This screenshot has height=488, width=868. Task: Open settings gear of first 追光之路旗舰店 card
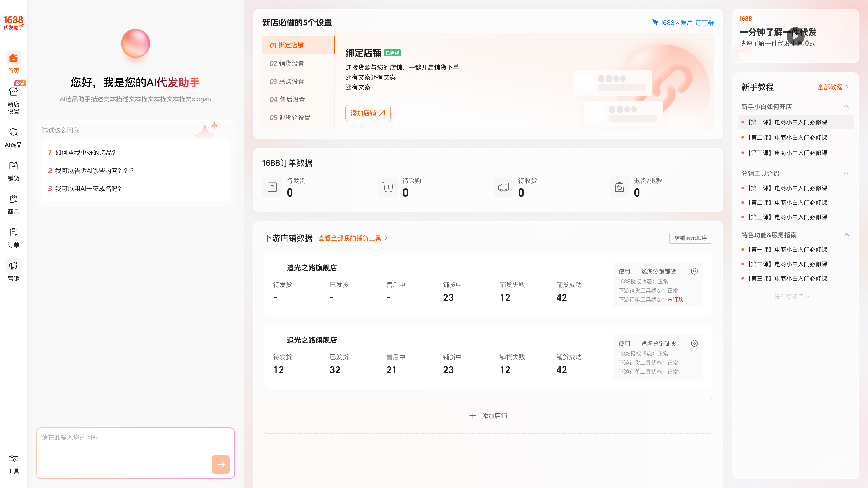pyautogui.click(x=694, y=271)
